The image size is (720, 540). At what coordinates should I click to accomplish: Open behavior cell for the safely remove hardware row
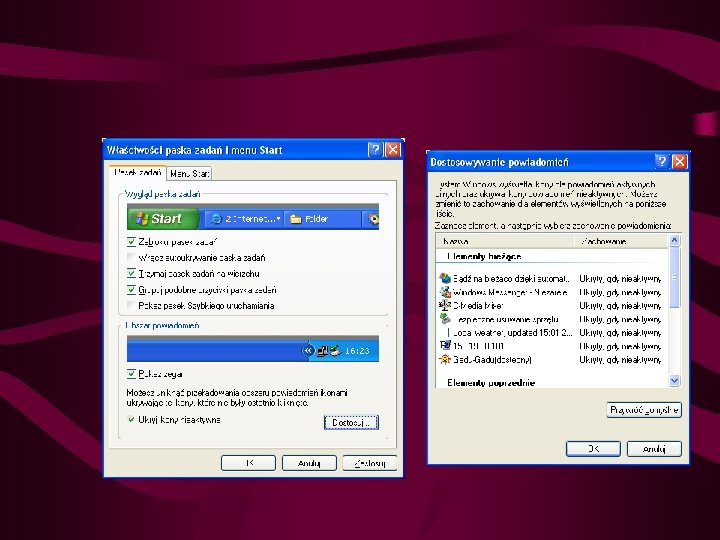[x=620, y=319]
